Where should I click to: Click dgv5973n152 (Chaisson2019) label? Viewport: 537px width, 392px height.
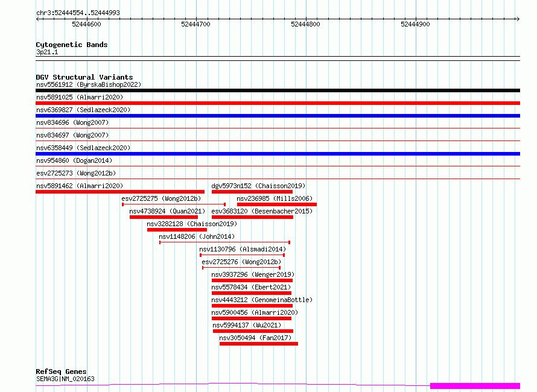pos(258,186)
